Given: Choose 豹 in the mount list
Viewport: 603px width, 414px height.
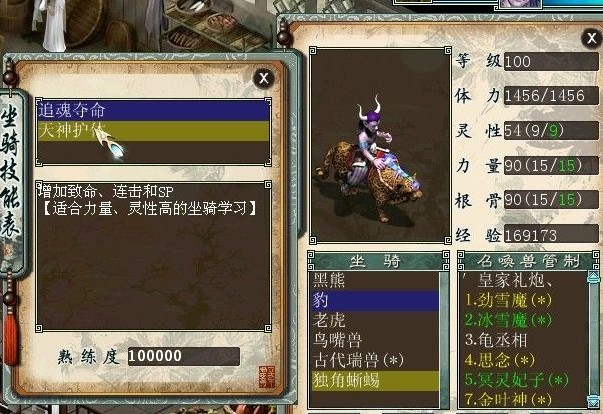Looking at the screenshot, I should pyautogui.click(x=375, y=300).
